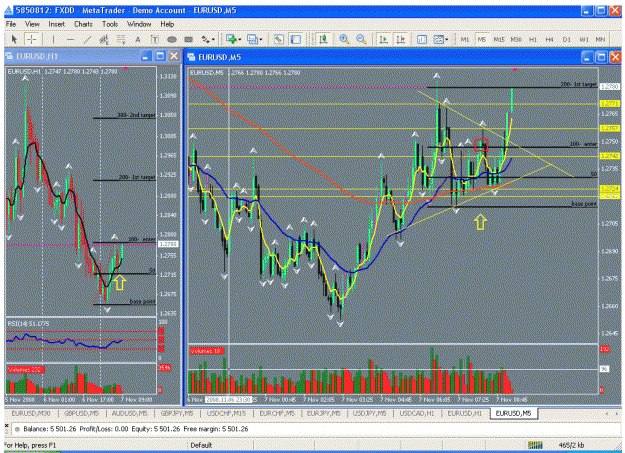Select the Ellipse shape tool

coord(172,39)
